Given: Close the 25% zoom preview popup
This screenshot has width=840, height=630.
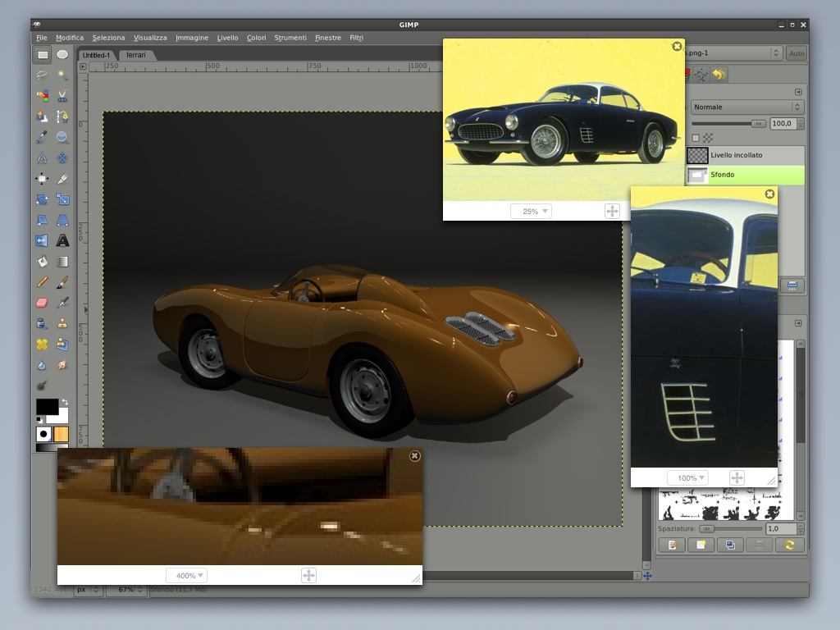Looking at the screenshot, I should click(677, 47).
